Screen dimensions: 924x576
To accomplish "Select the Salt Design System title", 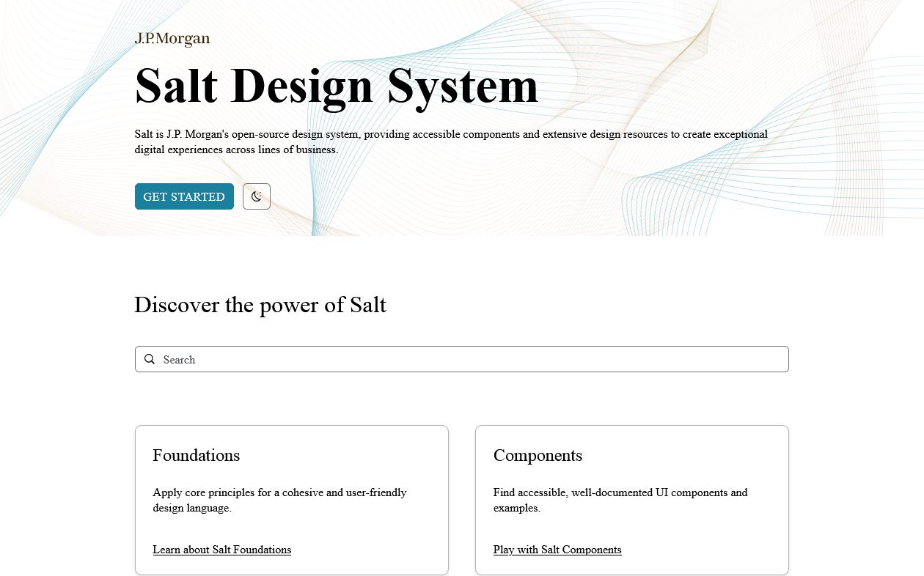I will coord(337,86).
